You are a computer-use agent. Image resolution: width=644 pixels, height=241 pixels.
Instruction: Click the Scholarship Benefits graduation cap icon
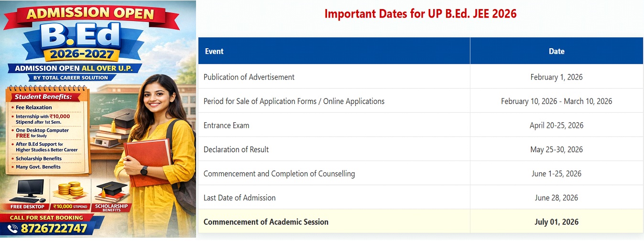click(111, 190)
